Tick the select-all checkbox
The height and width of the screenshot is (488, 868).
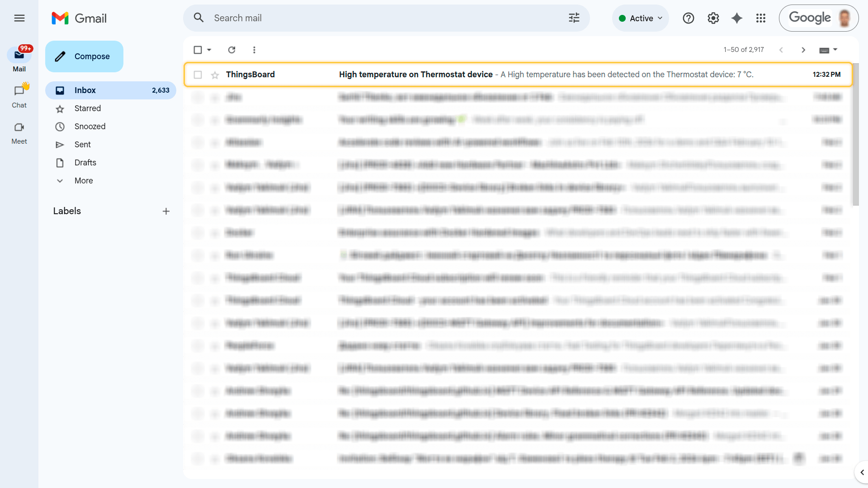pos(198,50)
